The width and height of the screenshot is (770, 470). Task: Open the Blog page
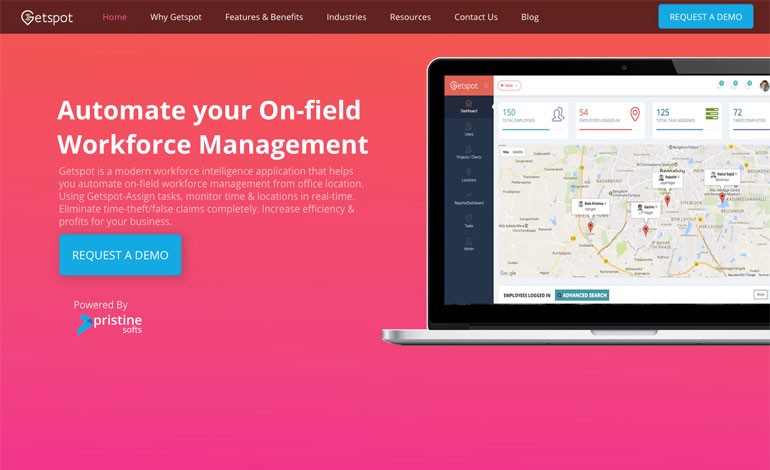coord(530,17)
